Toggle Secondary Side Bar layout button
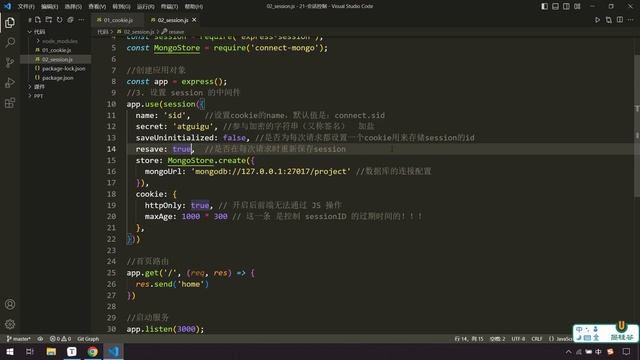Viewport: 640px width, 360px height. (566, 6)
